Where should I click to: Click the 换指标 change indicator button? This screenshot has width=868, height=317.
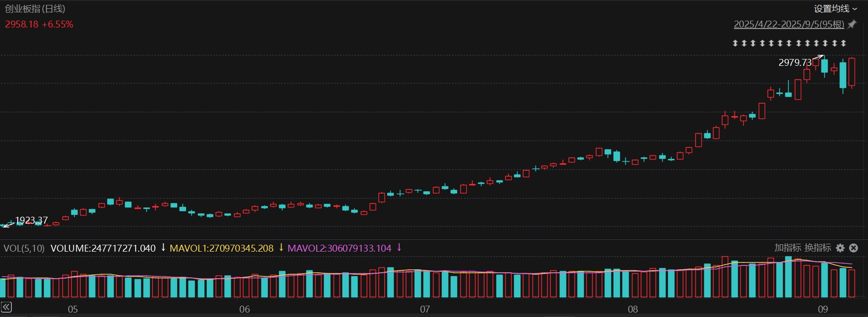[817, 248]
